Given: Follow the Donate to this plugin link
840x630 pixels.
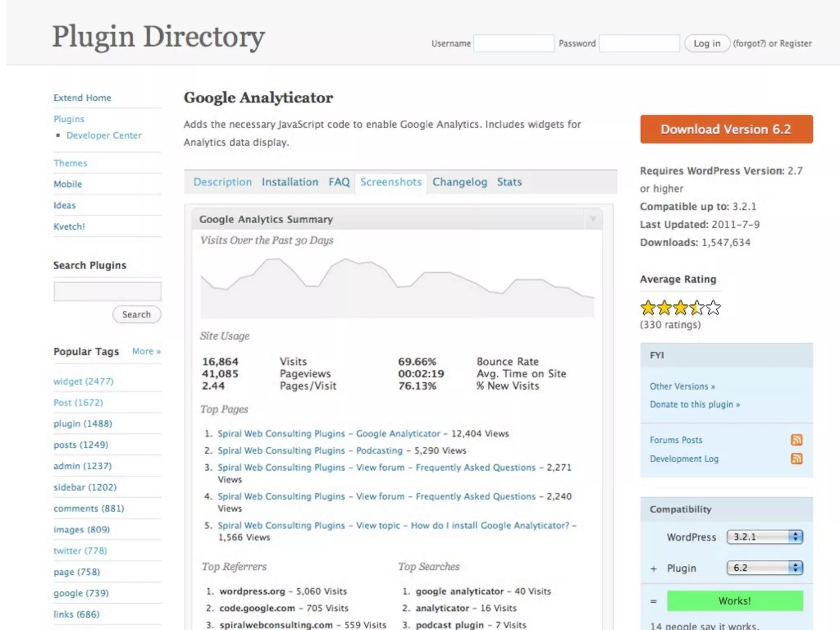Looking at the screenshot, I should point(694,404).
